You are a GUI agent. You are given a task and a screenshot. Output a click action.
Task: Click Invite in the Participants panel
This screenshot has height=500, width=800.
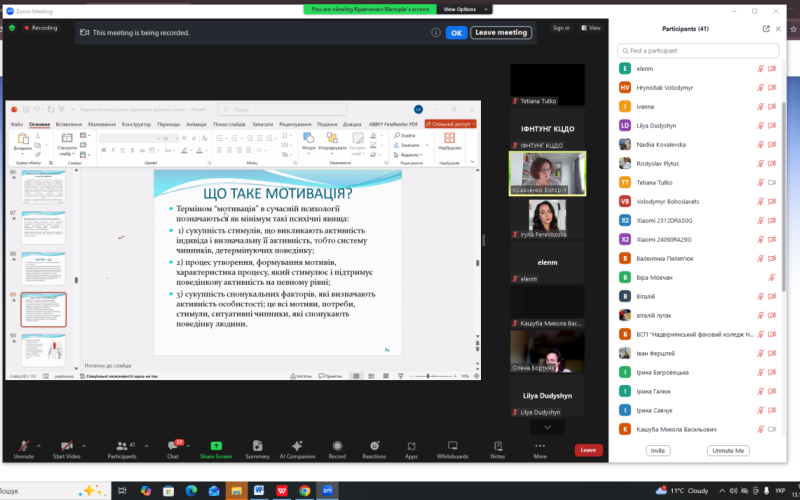tap(658, 451)
